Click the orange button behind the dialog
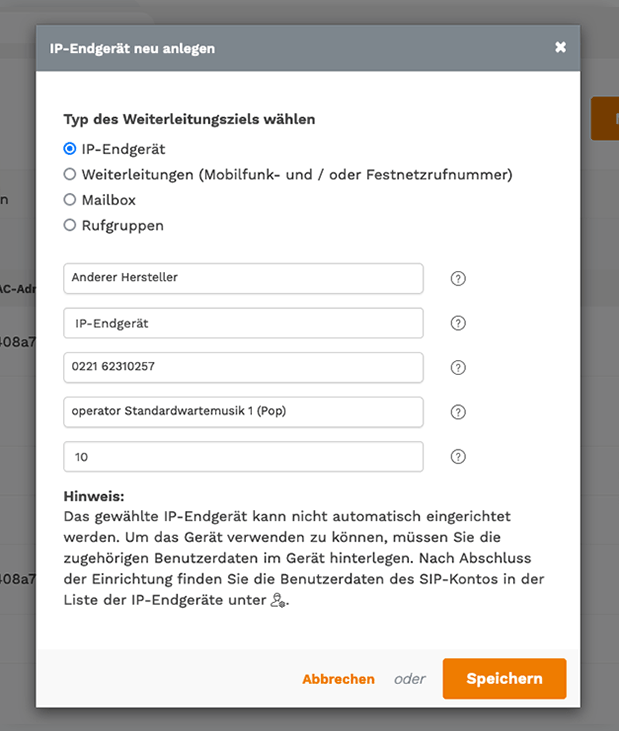Screen dimensions: 619x731 tap(605, 118)
